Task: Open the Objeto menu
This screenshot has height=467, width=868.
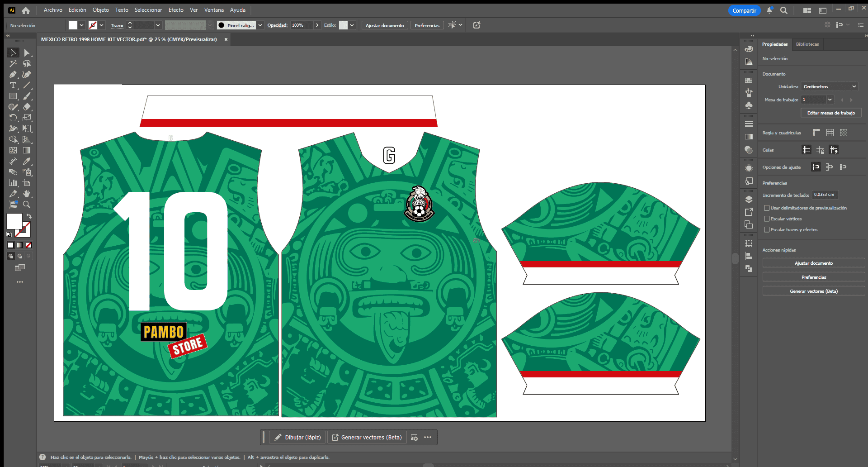Action: click(101, 10)
